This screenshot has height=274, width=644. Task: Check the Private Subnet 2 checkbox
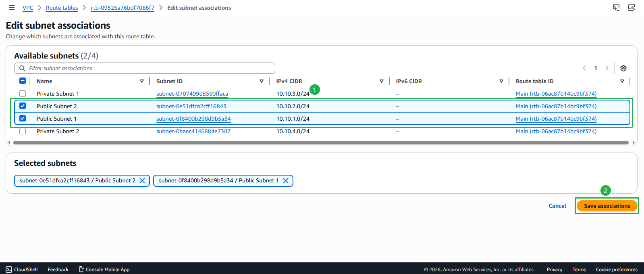coord(23,131)
